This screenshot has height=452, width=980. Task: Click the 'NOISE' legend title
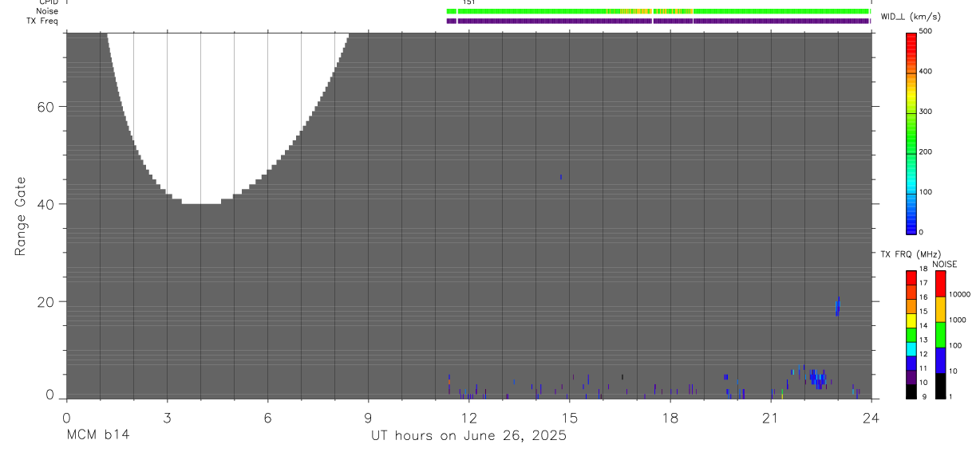click(945, 264)
